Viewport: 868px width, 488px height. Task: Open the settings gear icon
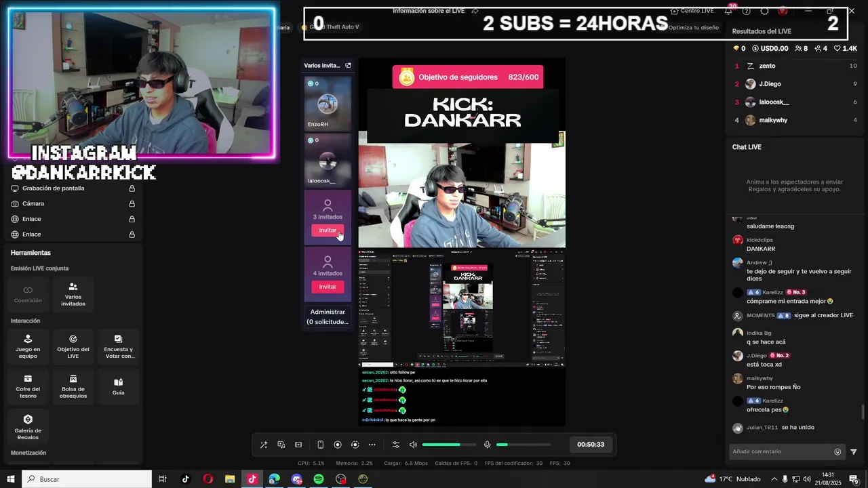point(764,11)
